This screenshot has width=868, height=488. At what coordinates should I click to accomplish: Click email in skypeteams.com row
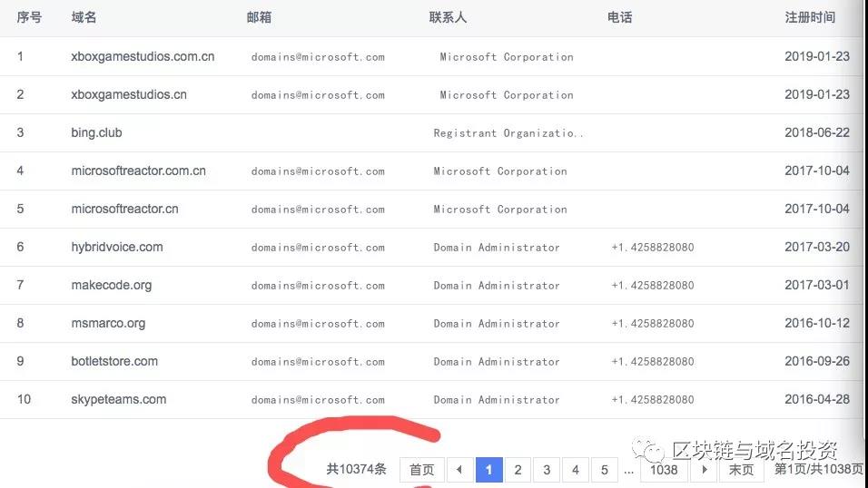[x=318, y=399]
